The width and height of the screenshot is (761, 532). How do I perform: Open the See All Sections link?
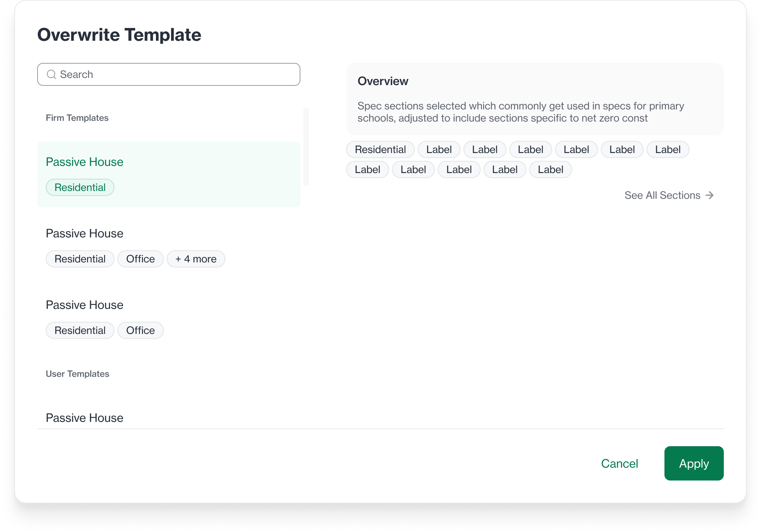click(669, 195)
